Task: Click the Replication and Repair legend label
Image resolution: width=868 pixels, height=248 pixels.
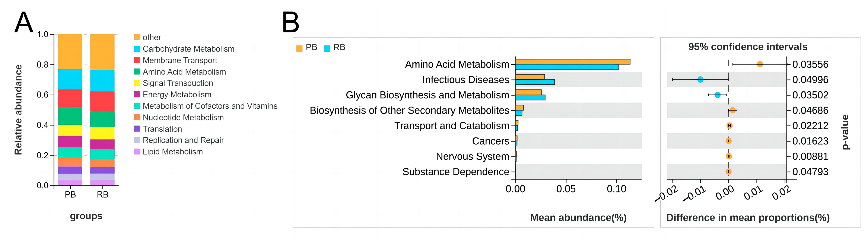Action: (x=183, y=140)
